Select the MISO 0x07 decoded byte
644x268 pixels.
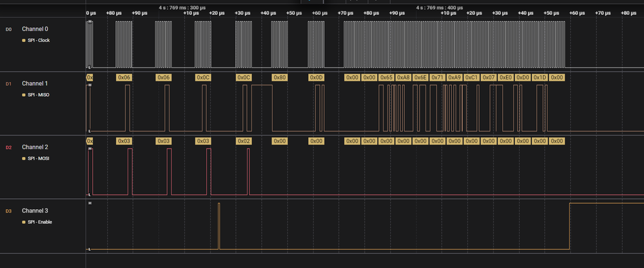489,77
